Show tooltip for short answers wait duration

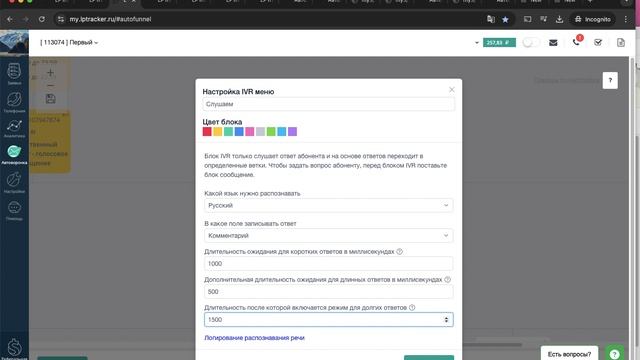(399, 251)
